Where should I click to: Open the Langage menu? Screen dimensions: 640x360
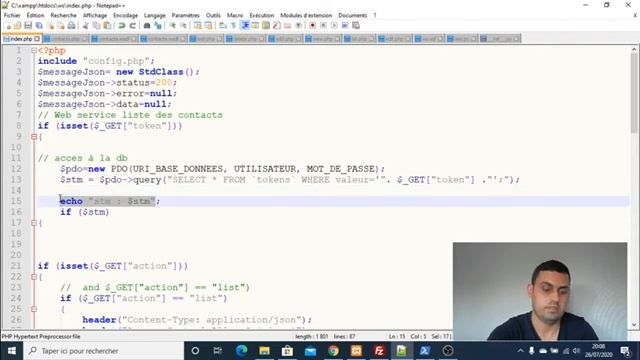[155, 15]
